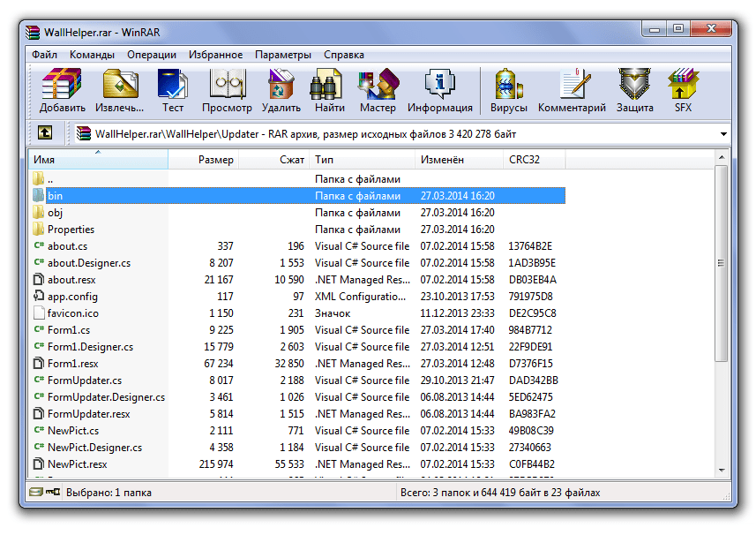Open the Найти (Find) binoculars tool
Image resolution: width=756 pixels, height=535 pixels.
pyautogui.click(x=330, y=91)
